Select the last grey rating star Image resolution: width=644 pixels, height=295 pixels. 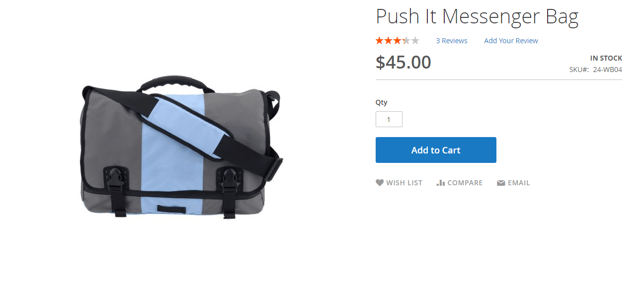[415, 41]
